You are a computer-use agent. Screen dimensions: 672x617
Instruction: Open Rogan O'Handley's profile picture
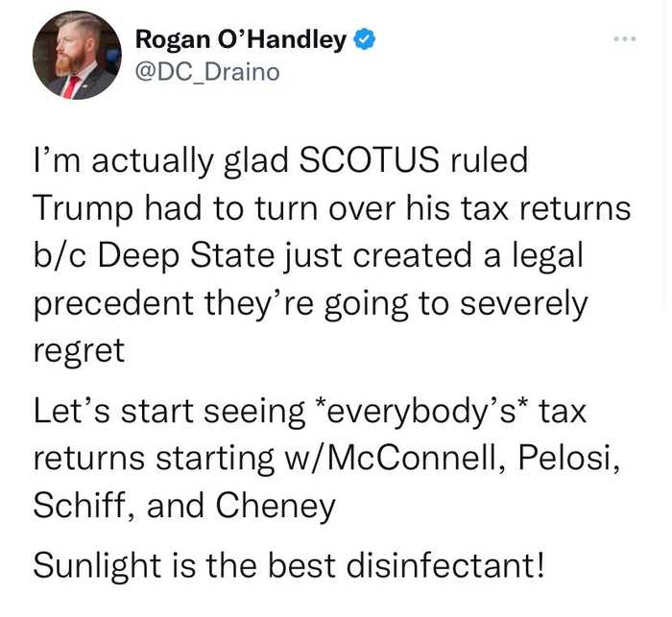click(77, 56)
